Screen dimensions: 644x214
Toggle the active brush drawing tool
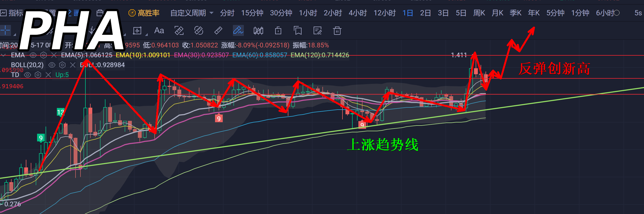pos(238,30)
